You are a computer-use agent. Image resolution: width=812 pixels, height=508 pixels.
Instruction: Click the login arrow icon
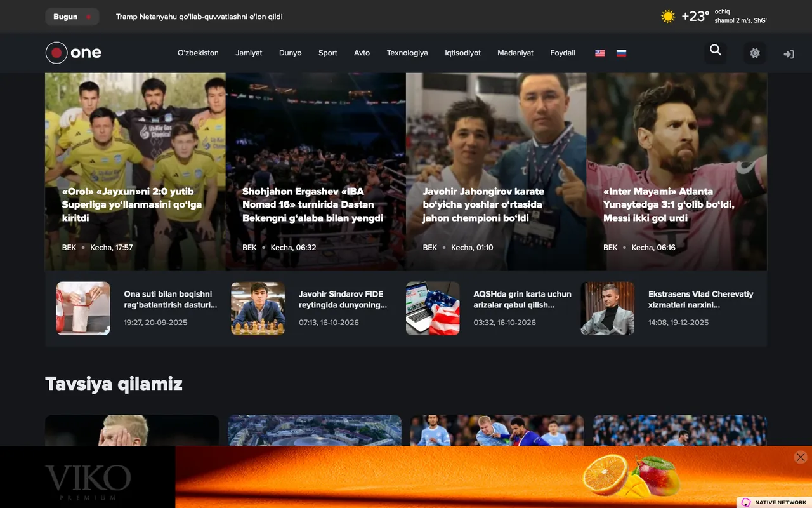point(789,55)
